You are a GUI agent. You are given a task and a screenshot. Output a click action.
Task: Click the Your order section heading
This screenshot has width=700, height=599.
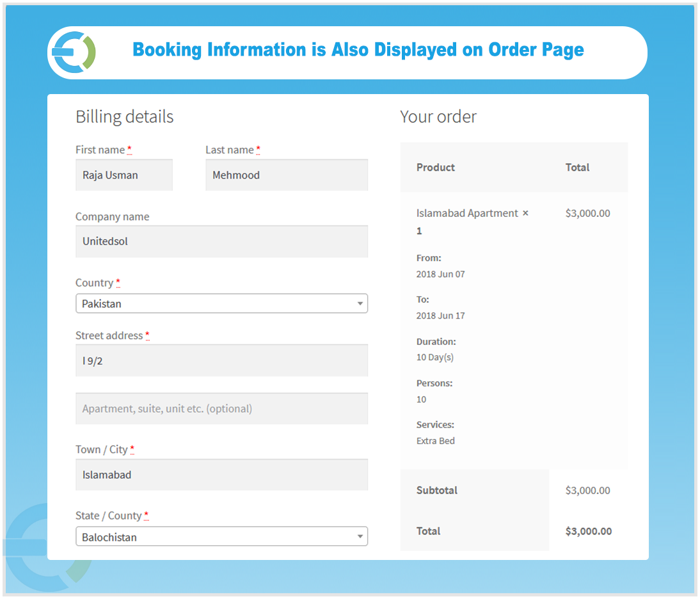point(438,116)
